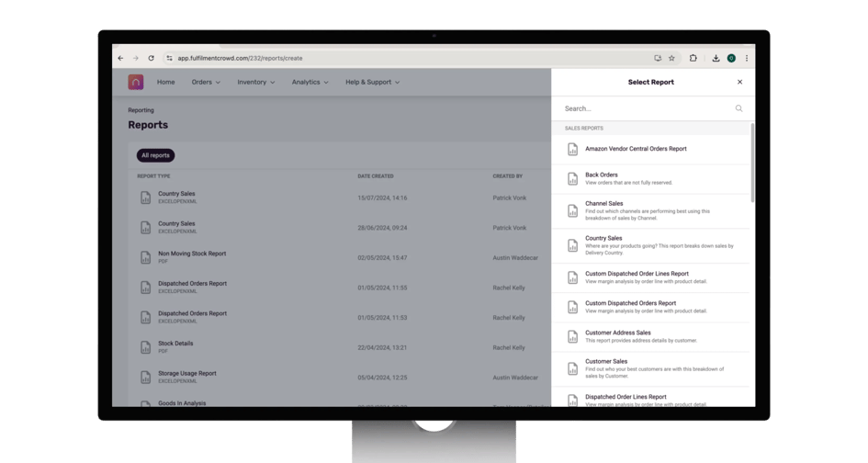Click the CREATED BY column header
Image resolution: width=868 pixels, height=463 pixels.
coord(508,176)
